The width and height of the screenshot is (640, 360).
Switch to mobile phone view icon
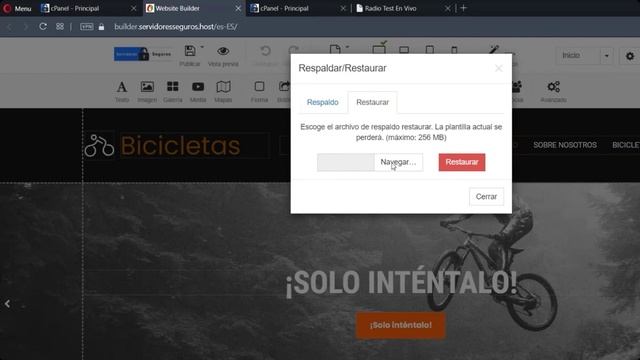click(454, 50)
